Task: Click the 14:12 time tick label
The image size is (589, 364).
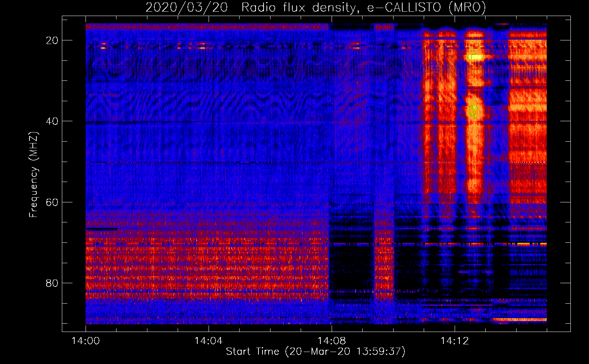Action: 454,341
